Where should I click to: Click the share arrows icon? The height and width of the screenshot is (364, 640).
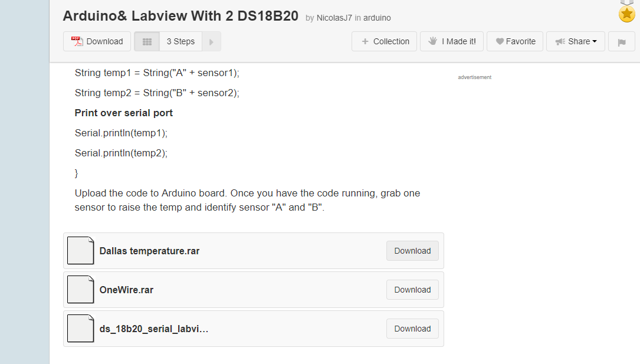(x=560, y=41)
